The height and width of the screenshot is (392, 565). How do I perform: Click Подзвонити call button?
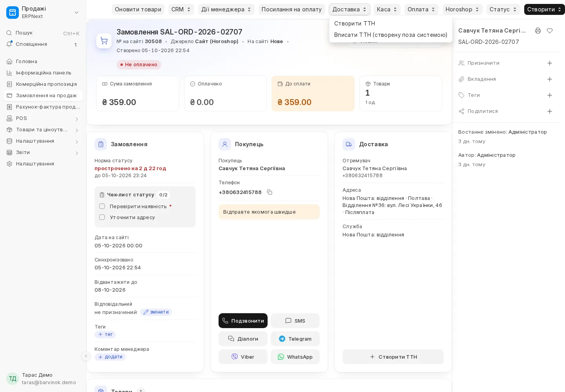click(x=243, y=321)
